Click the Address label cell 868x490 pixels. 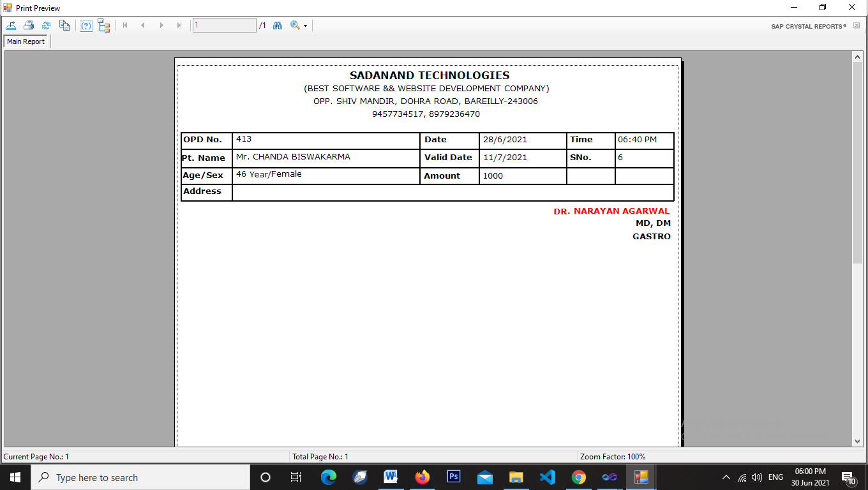click(206, 192)
